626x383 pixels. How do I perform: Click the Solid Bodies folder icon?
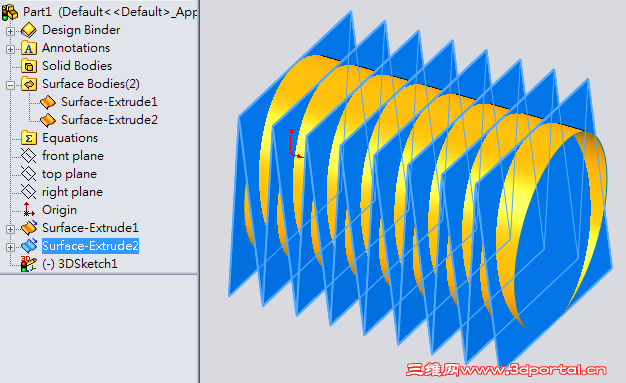point(29,66)
